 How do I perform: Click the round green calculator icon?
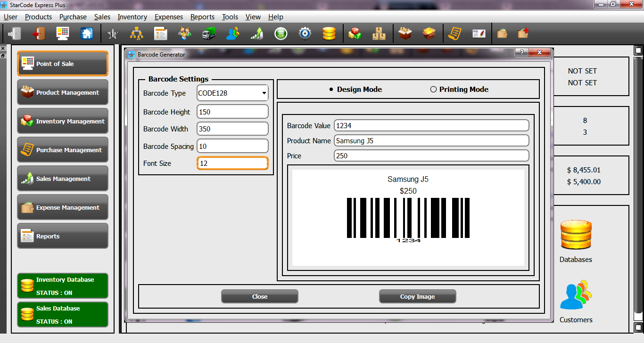281,33
